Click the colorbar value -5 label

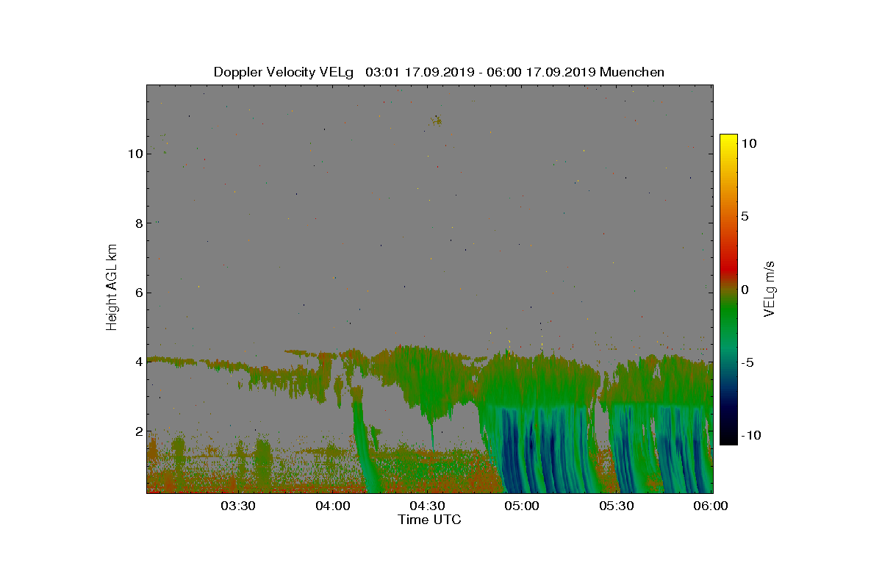pyautogui.click(x=747, y=362)
